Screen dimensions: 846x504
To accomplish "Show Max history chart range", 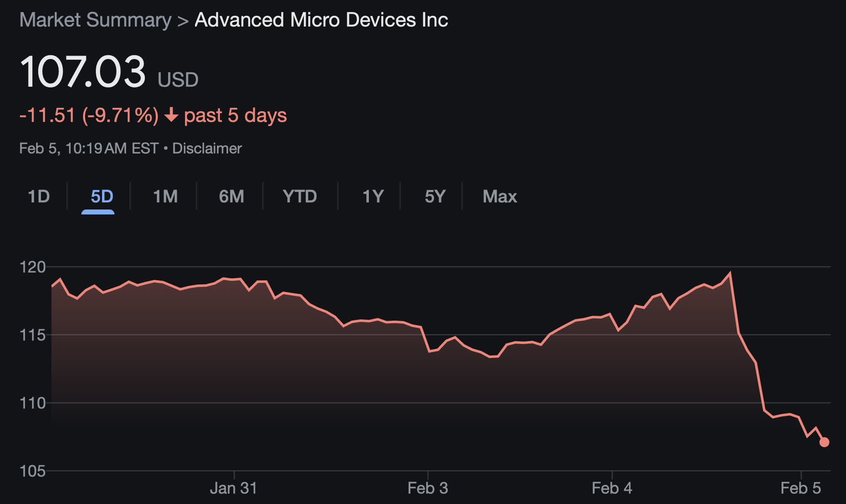I will 500,196.
